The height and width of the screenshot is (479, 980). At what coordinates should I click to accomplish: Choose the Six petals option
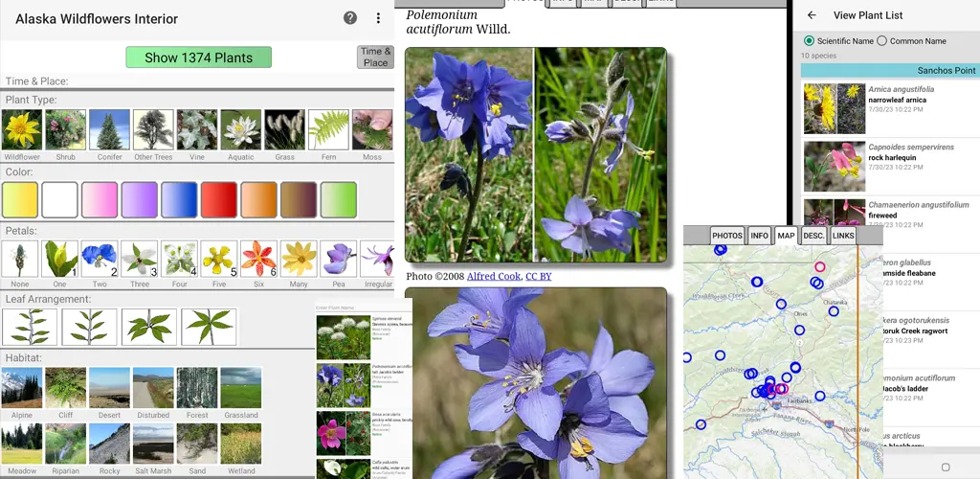[258, 259]
